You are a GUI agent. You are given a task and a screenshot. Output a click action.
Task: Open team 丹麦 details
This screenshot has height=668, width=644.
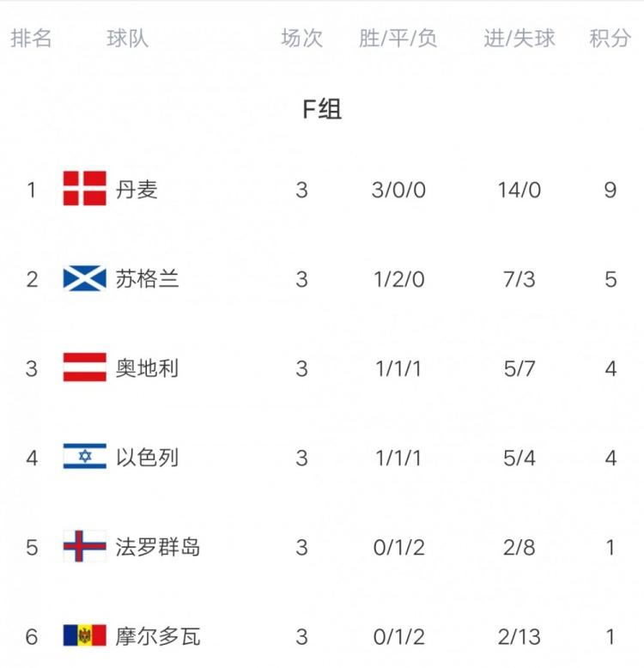(x=137, y=189)
